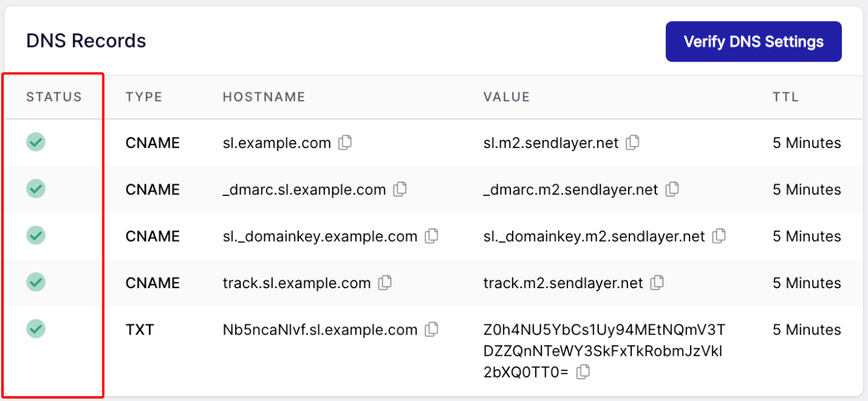Click the verified status icon for the TXT record
The height and width of the screenshot is (401, 868).
click(x=35, y=329)
